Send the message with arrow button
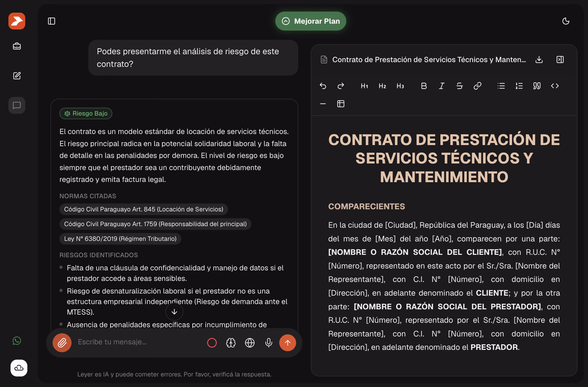The height and width of the screenshot is (387, 588). click(x=288, y=343)
